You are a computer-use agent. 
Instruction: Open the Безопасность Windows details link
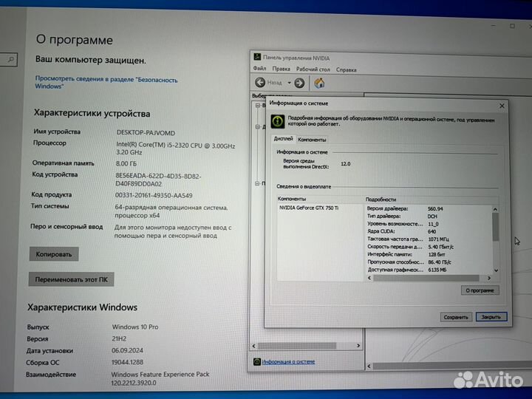(106, 83)
